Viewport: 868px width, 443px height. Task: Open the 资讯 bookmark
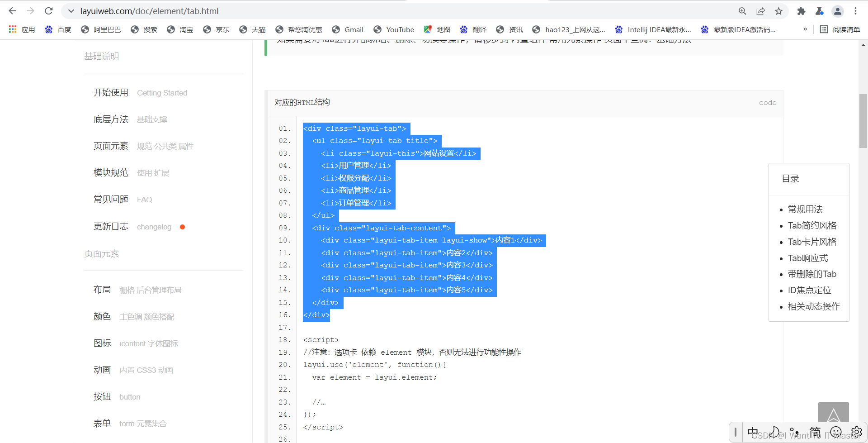[x=509, y=29]
